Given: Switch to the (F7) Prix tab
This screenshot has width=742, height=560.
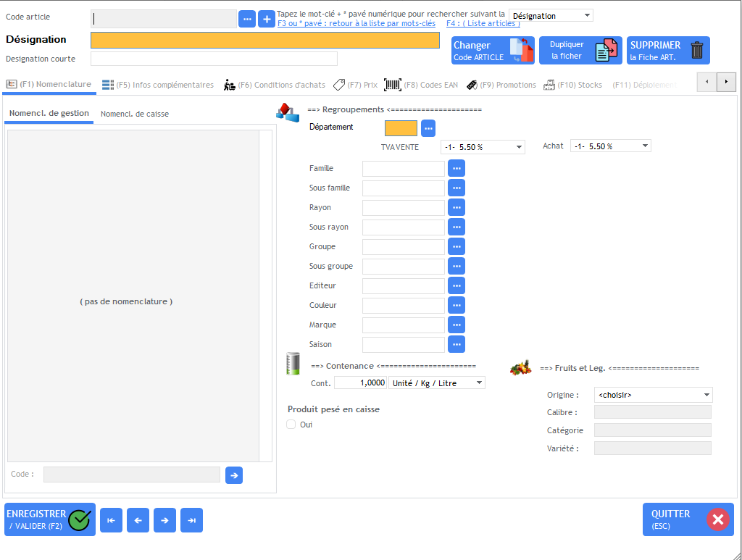Looking at the screenshot, I should click(x=355, y=85).
